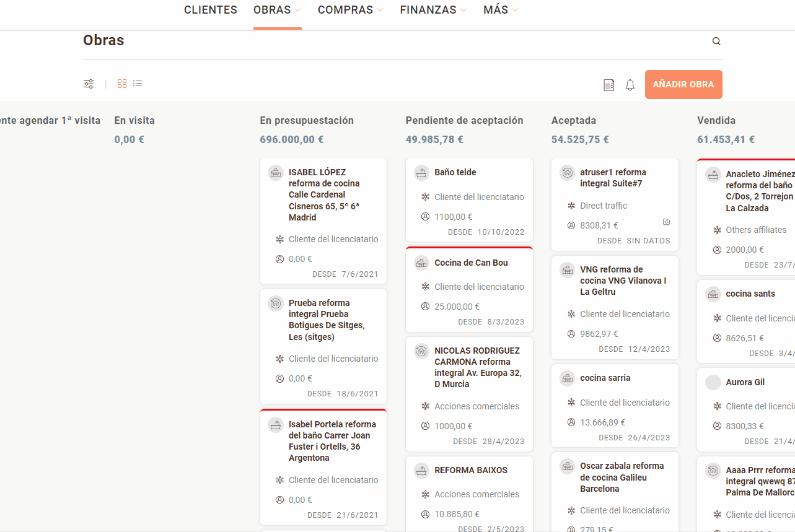
Task: Switch to grid kanban view
Action: (x=122, y=84)
